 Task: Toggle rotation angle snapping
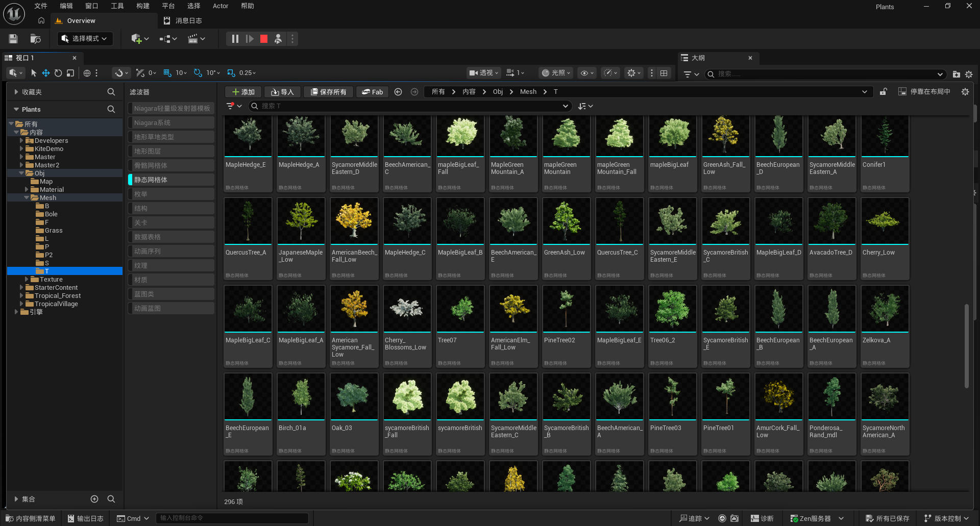coord(198,73)
